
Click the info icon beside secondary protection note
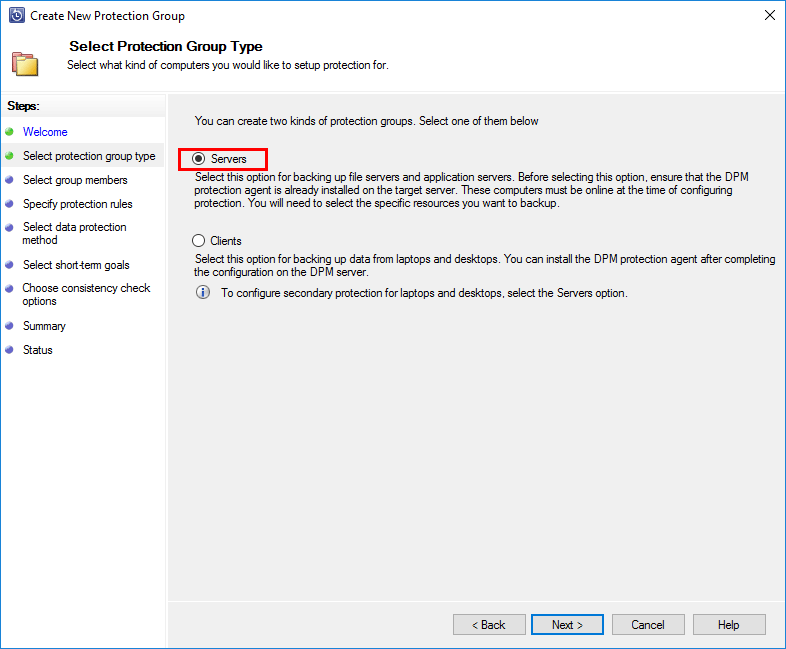[203, 292]
